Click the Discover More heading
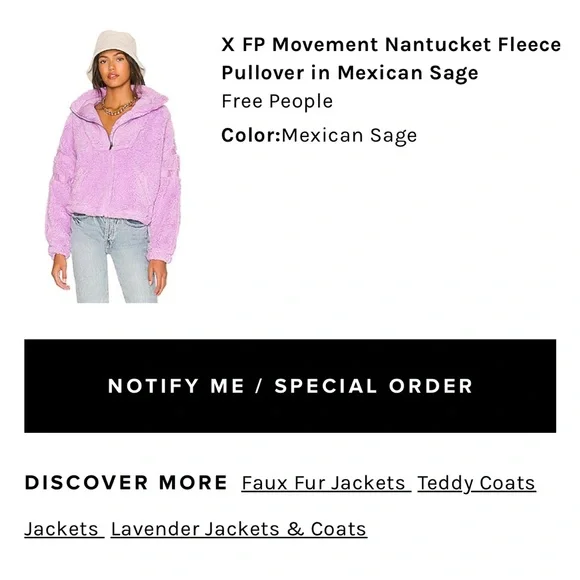 pyautogui.click(x=126, y=483)
